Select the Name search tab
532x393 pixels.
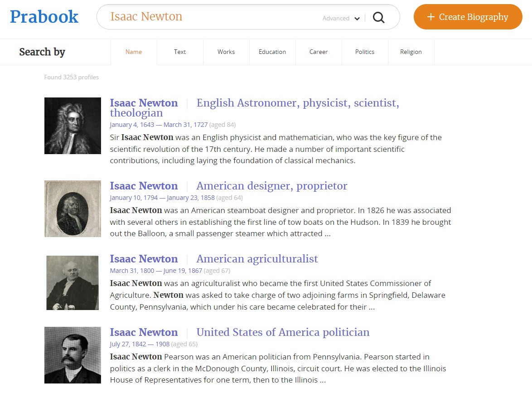[134, 52]
